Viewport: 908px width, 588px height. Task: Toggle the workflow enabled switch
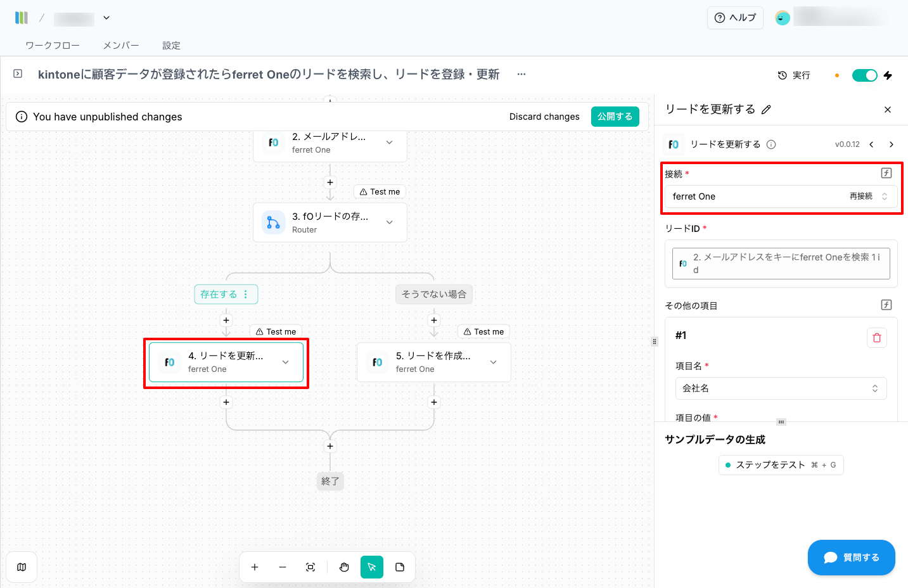[x=864, y=75]
